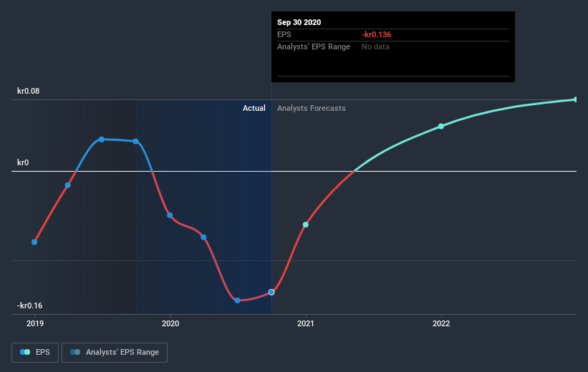The width and height of the screenshot is (588, 372).
Task: Select the first 2019 EPS data point
Action: 34,242
